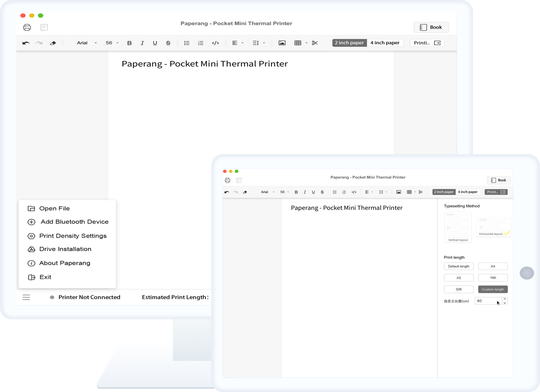Viewport: 540px width, 392px height.
Task: Click the insert image icon
Action: click(282, 43)
